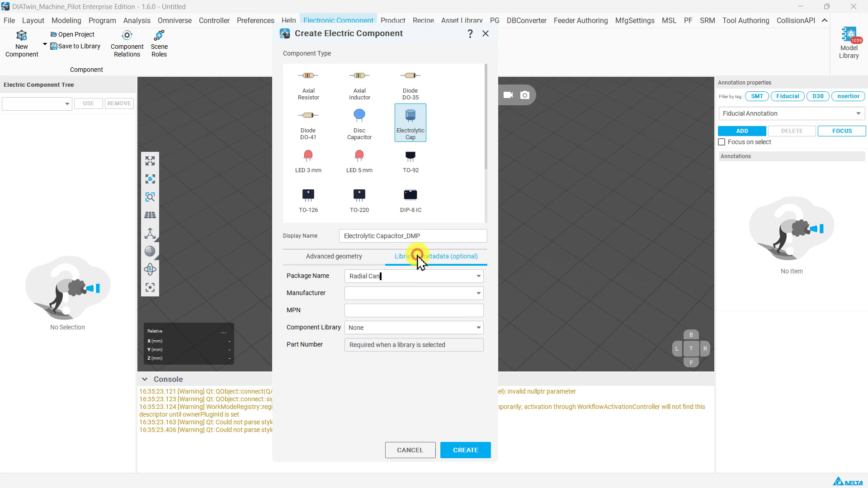The height and width of the screenshot is (488, 868).
Task: Click Save to Library in the ribbon
Action: coord(75,46)
